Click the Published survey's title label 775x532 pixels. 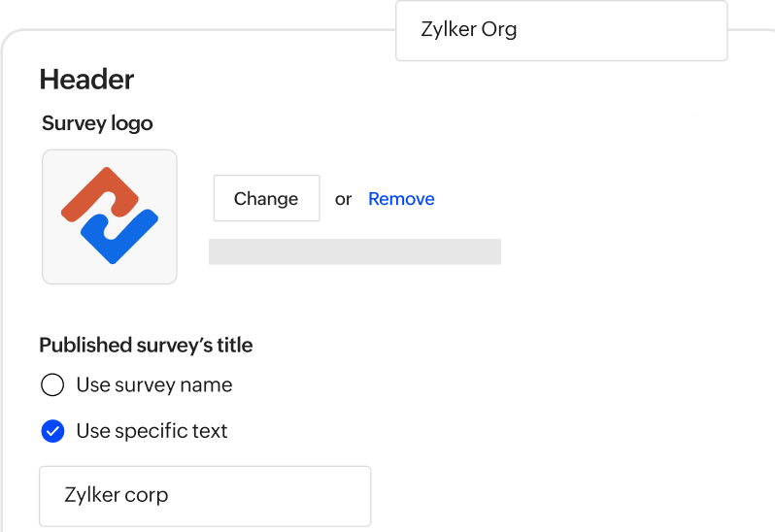click(146, 345)
